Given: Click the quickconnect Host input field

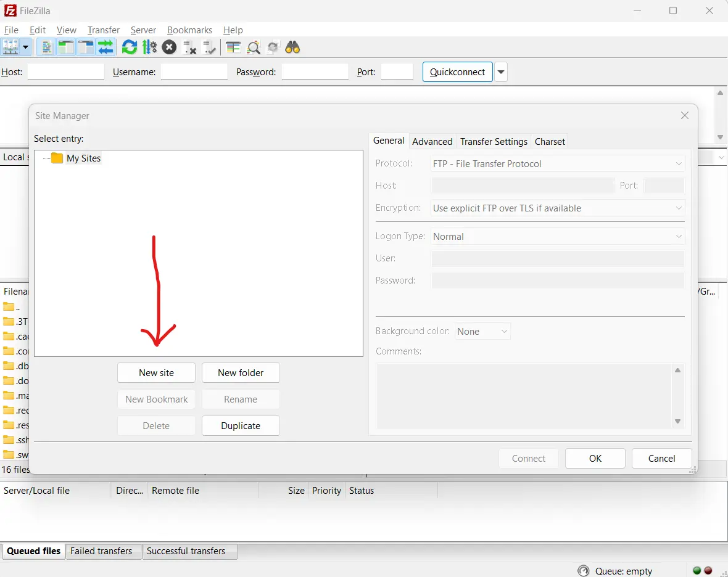Looking at the screenshot, I should (66, 72).
